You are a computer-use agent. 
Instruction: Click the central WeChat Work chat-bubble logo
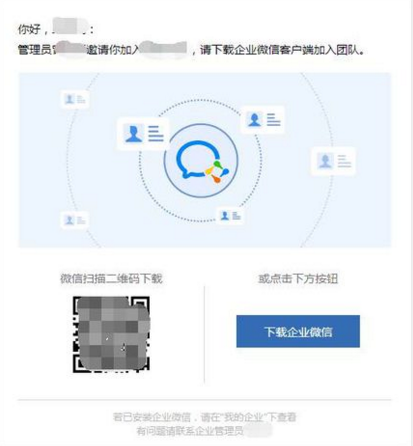point(202,161)
